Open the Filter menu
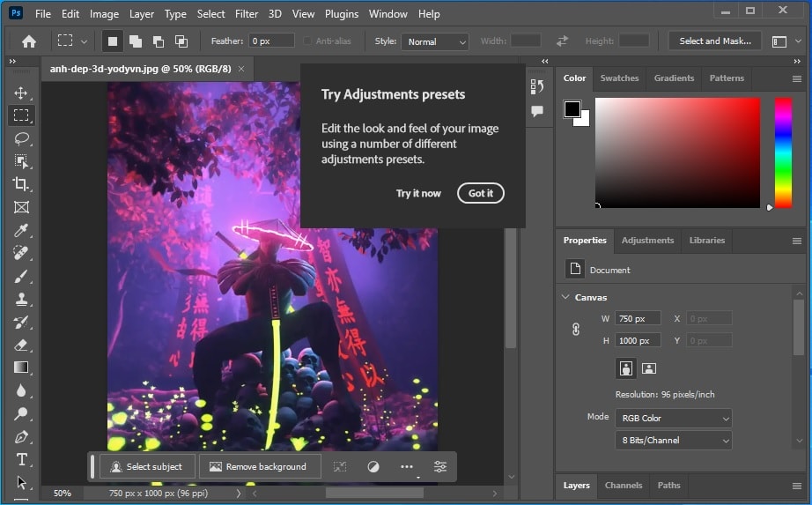The height and width of the screenshot is (505, 812). (247, 14)
